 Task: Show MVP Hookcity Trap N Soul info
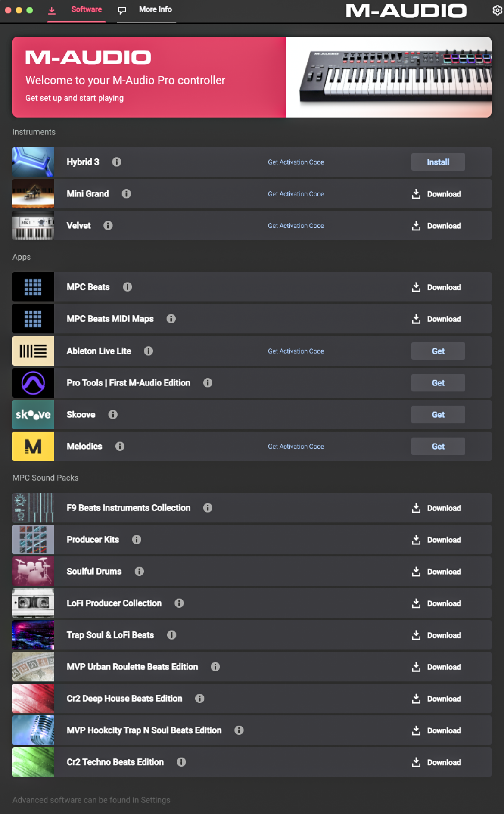239,730
